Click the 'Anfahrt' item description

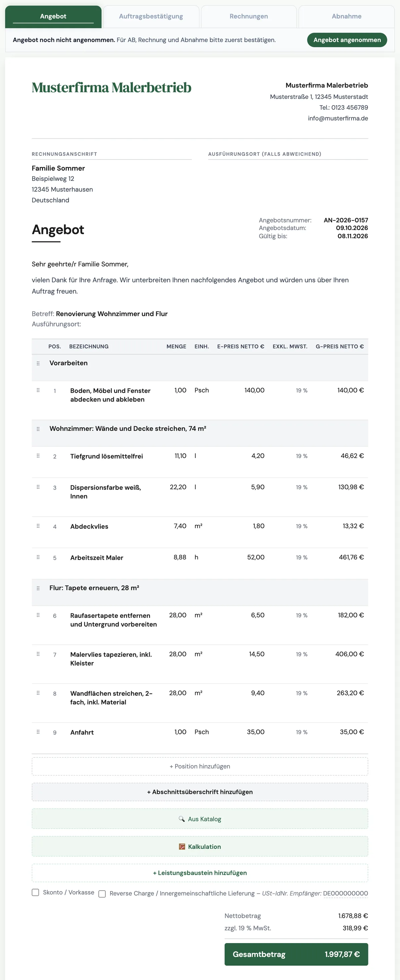(x=82, y=732)
